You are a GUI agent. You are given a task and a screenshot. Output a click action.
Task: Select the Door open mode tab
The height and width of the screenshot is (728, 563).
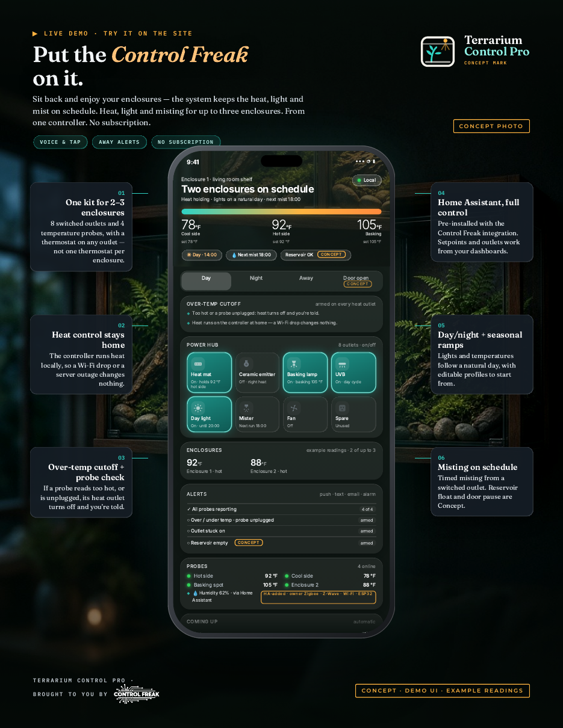pyautogui.click(x=356, y=281)
